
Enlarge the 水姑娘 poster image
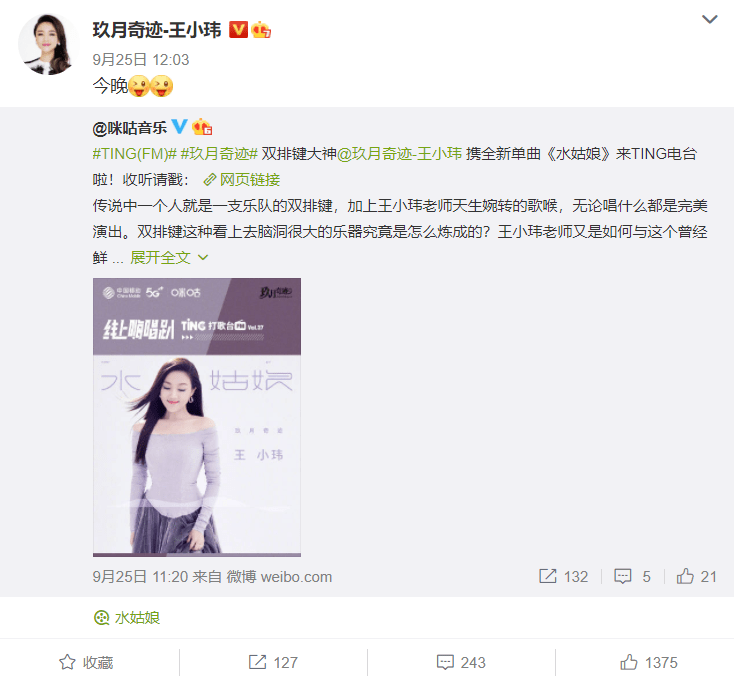click(197, 417)
